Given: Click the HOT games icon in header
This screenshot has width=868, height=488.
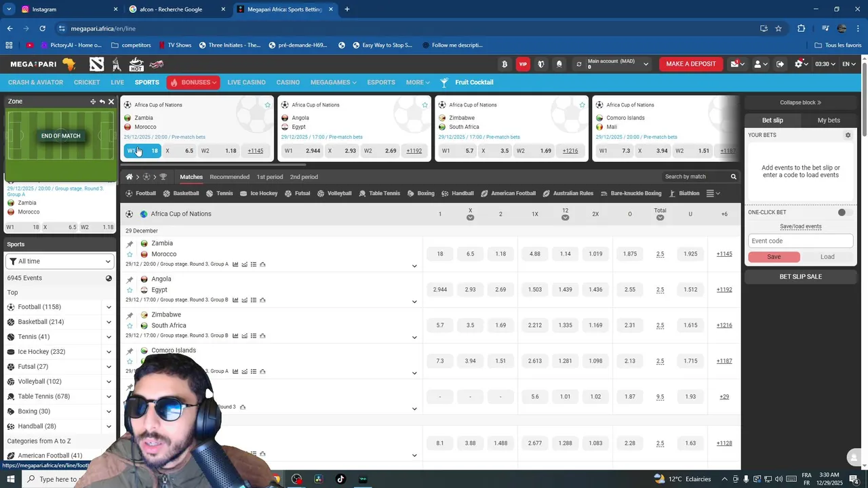Looking at the screenshot, I should point(136,64).
